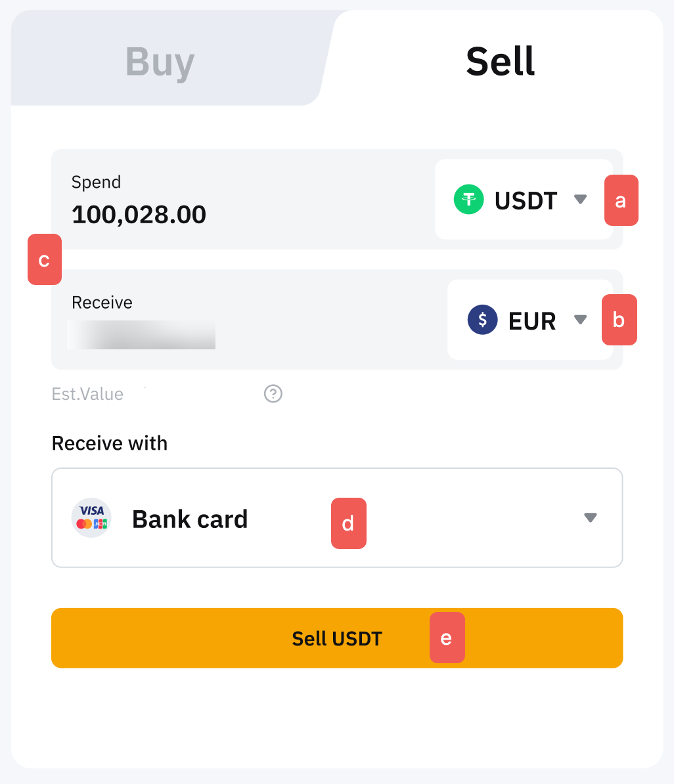This screenshot has height=784, width=674.
Task: Expand the USDT currency dropdown arrow
Action: (580, 199)
